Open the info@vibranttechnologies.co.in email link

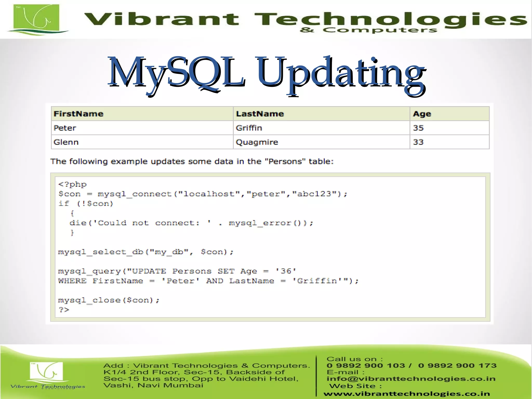[x=411, y=379]
